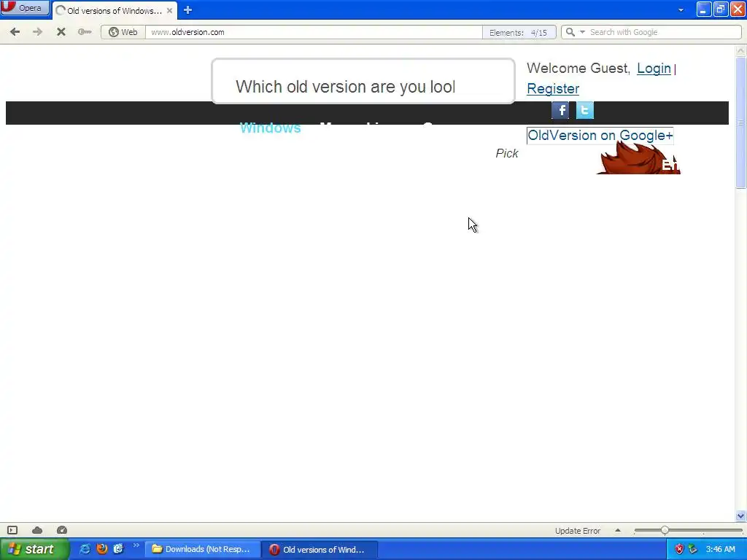Viewport: 747px width, 560px height.
Task: Click the 3:46 AM system clock
Action: (720, 549)
